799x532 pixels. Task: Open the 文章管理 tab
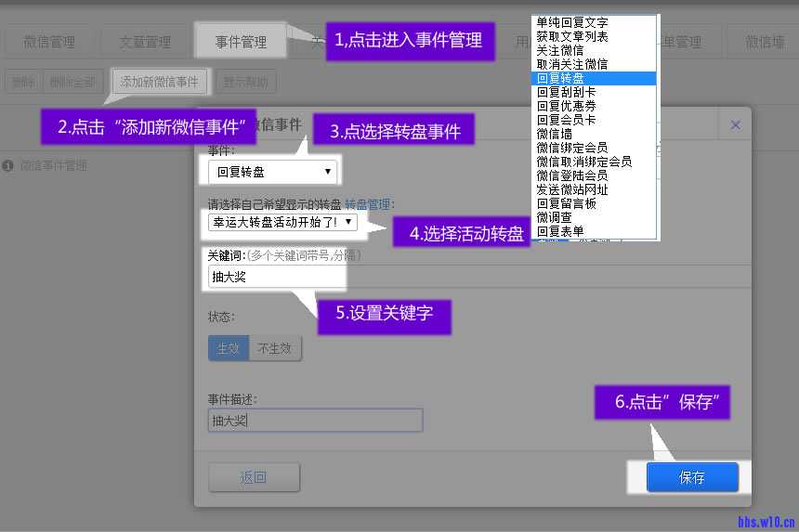(x=145, y=42)
